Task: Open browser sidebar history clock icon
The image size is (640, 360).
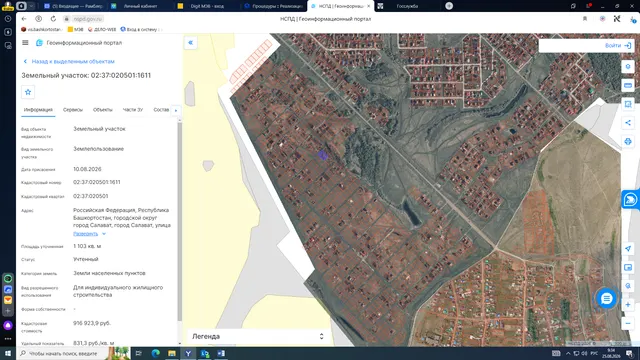Action: (8, 19)
